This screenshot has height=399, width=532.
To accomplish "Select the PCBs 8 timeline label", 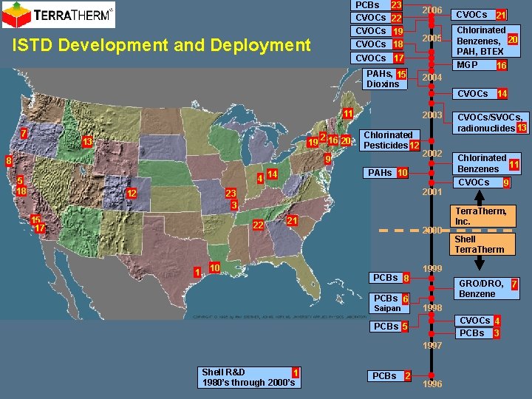I will pos(389,278).
